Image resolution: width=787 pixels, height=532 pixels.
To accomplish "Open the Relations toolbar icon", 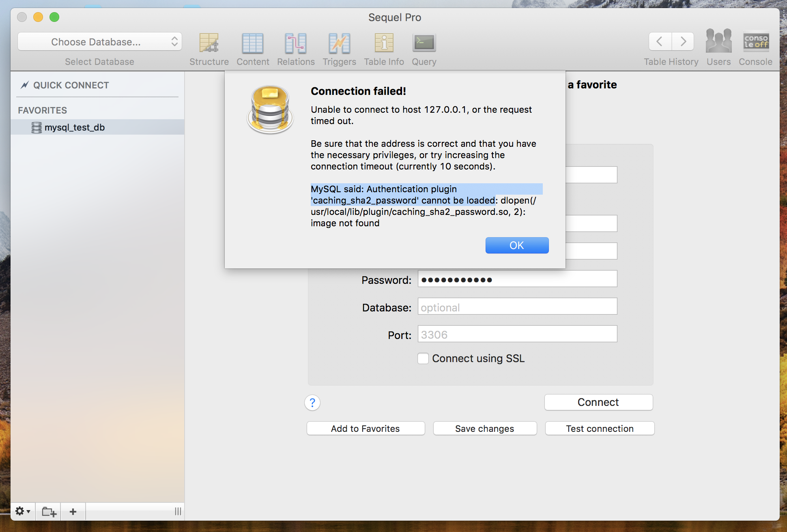I will click(x=295, y=43).
